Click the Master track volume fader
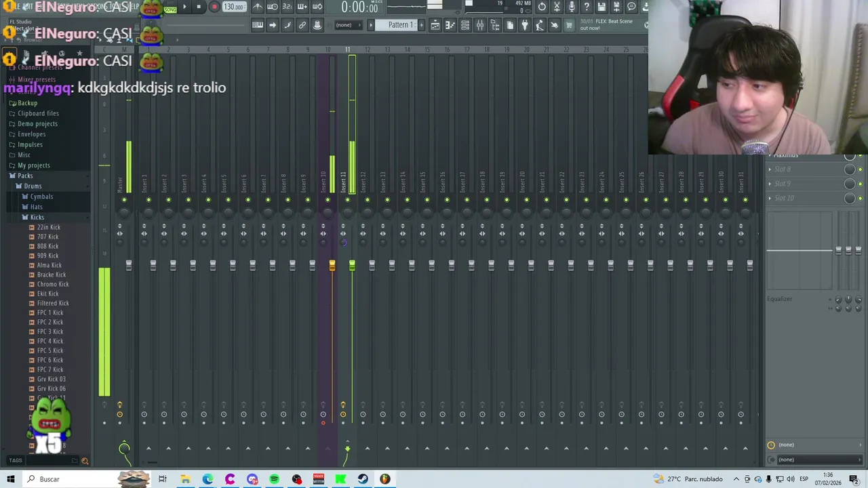The image size is (868, 488). [129, 266]
